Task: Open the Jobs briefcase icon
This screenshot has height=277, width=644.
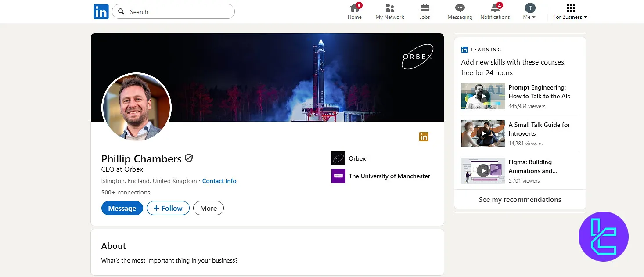Action: 425,8
